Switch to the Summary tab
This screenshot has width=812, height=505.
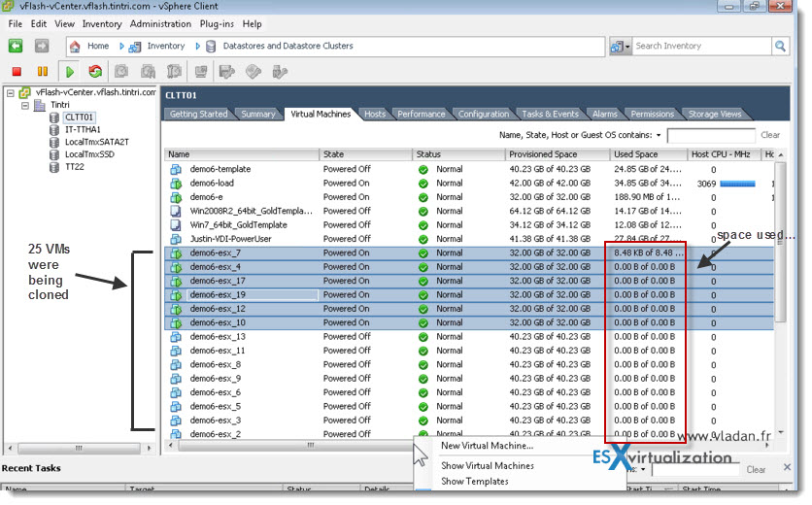[x=258, y=114]
